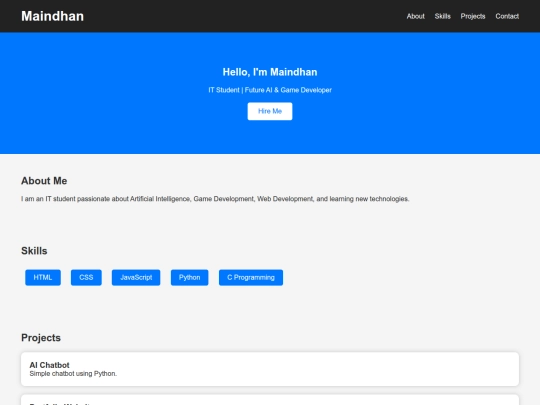Click the IT student passionate paragraph
This screenshot has height=405, width=540.
coord(215,199)
